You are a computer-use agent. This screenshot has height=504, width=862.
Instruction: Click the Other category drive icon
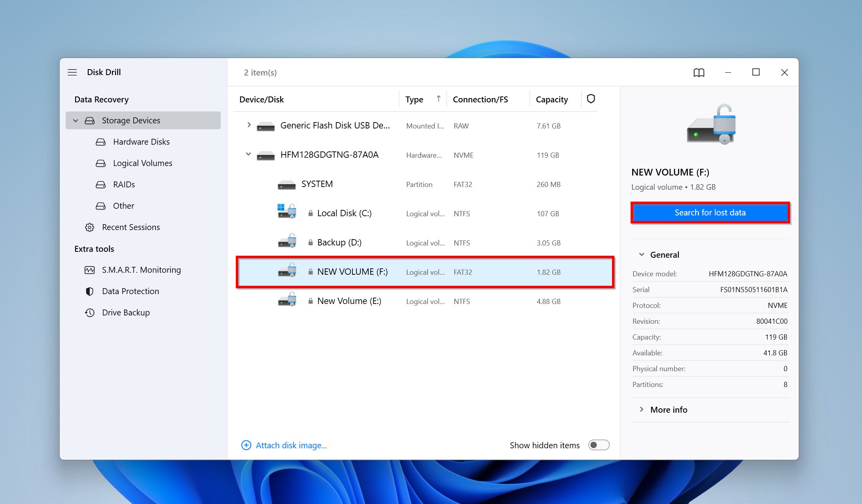coord(101,206)
